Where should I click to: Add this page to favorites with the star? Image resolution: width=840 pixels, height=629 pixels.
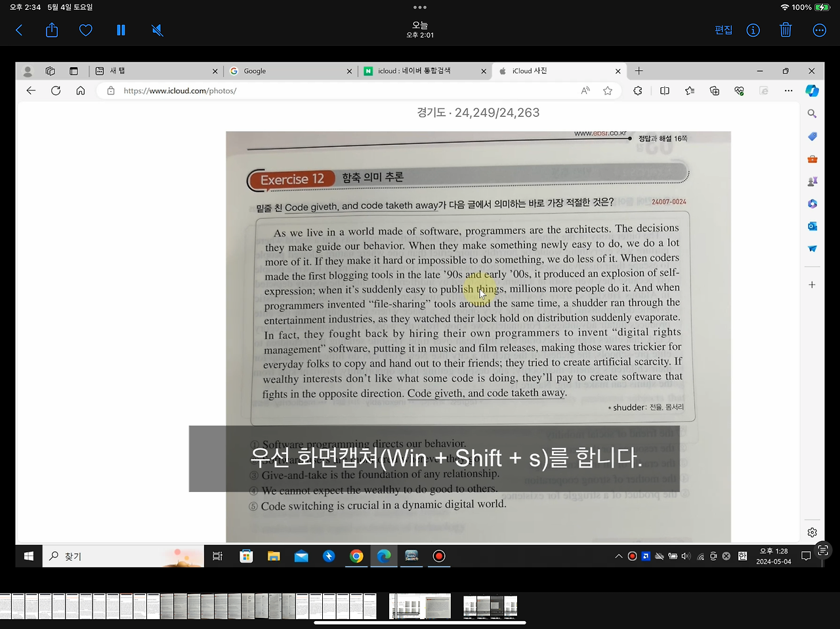(x=608, y=91)
